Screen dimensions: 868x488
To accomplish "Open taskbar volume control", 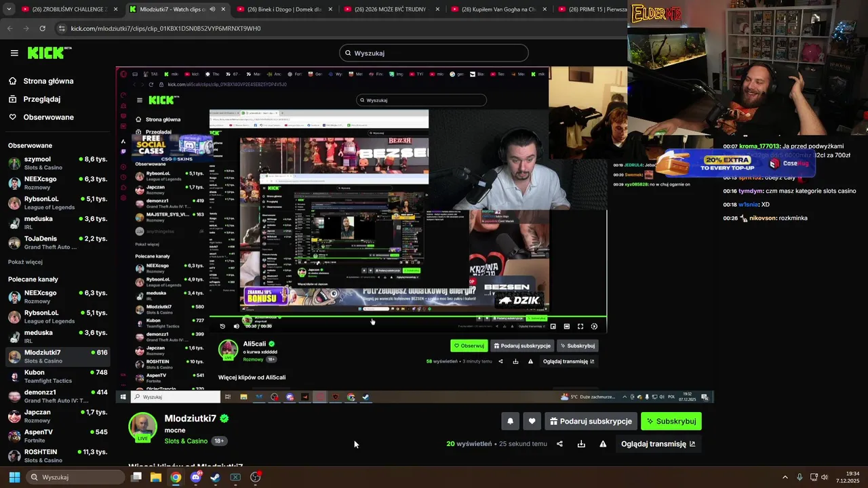I will [x=825, y=477].
